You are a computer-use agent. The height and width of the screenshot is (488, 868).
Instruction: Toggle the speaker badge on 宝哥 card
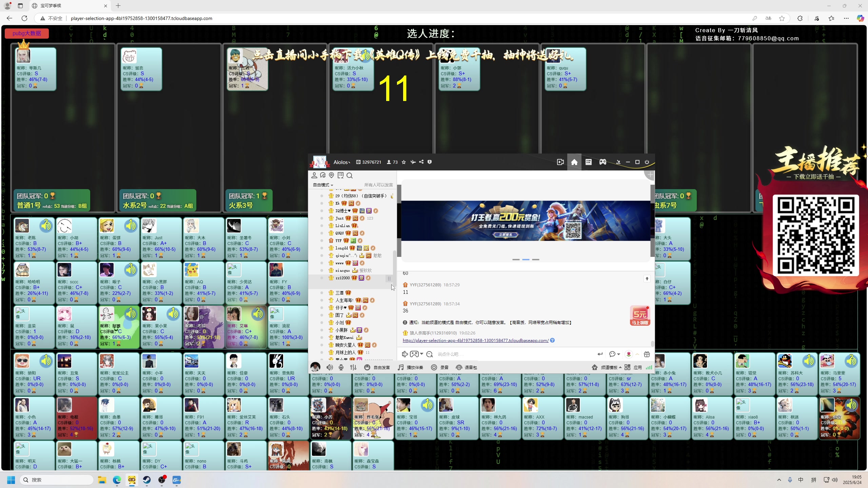click(428, 405)
